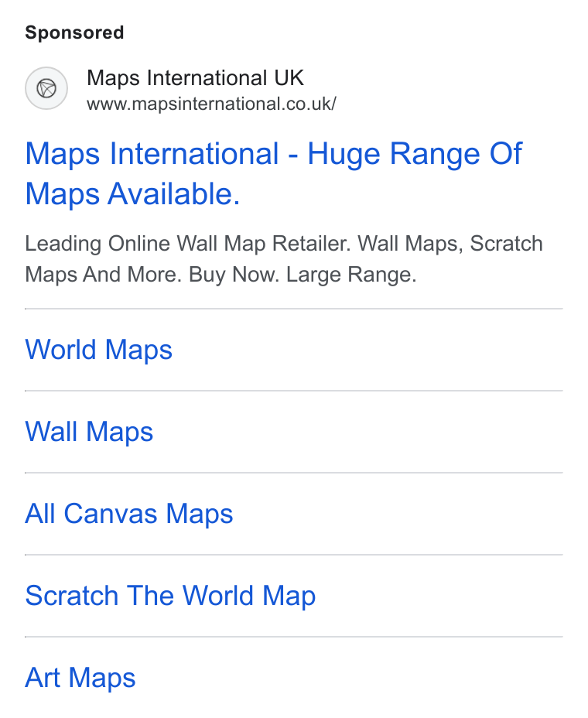Open the Maps International headline ad link

click(273, 173)
